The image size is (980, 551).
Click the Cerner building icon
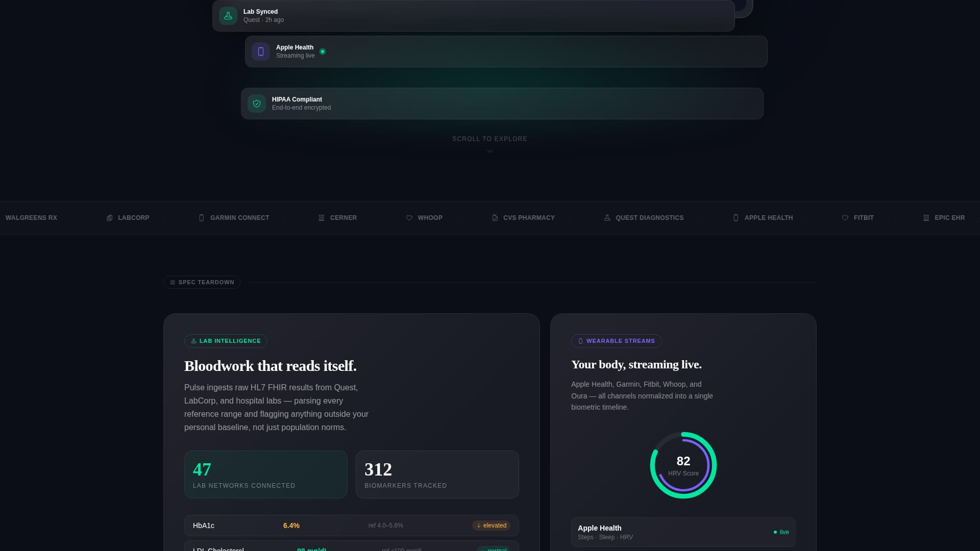coord(321,218)
